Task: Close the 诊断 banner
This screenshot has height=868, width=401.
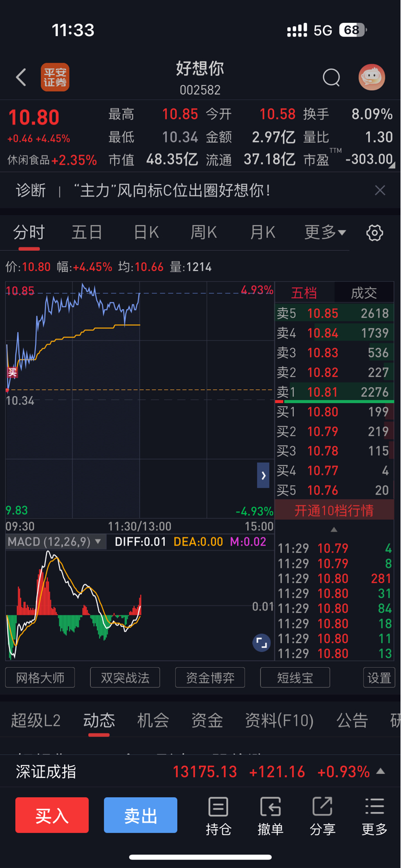Action: 380,190
